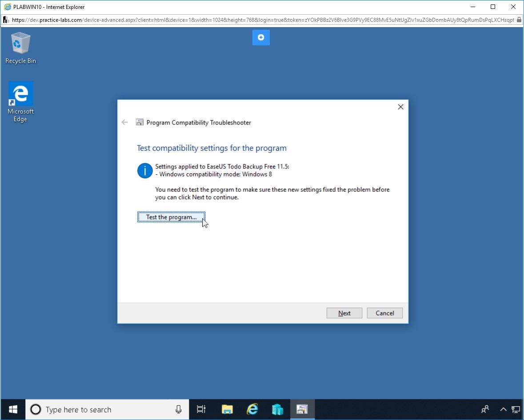Close the troubleshooter dialog with X
This screenshot has height=420, width=524.
pyautogui.click(x=400, y=107)
